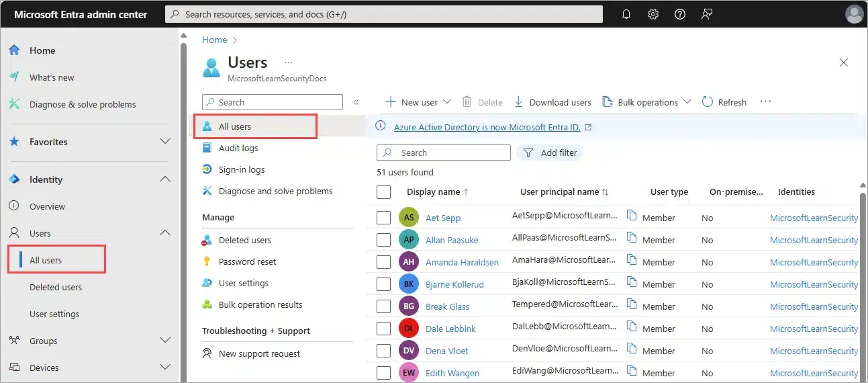Open New support request

click(259, 353)
